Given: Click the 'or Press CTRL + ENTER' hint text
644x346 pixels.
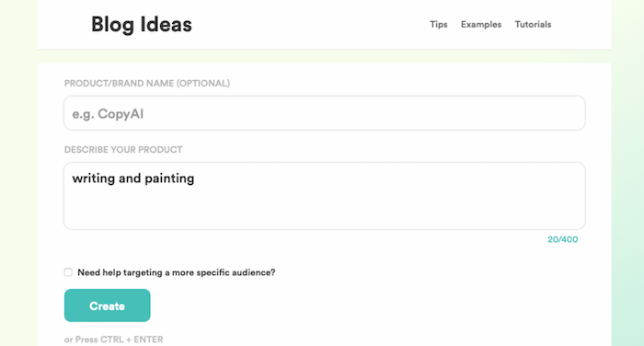Looking at the screenshot, I should coord(114,340).
